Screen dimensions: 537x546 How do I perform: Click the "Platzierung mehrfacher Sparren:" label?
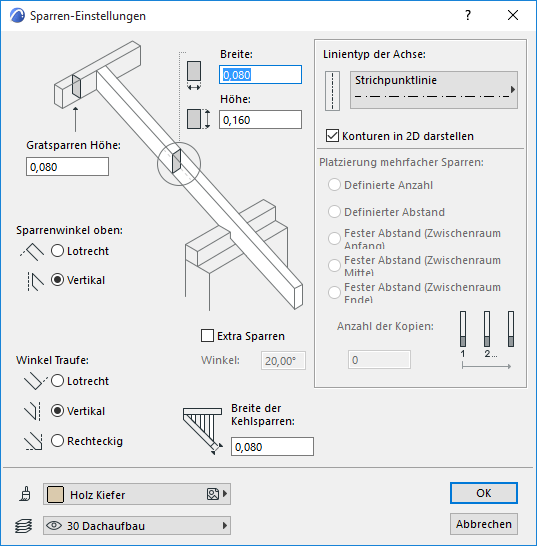pos(402,162)
